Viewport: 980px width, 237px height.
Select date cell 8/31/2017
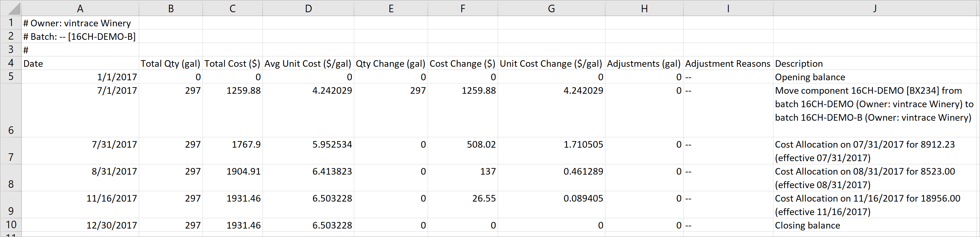coord(80,178)
